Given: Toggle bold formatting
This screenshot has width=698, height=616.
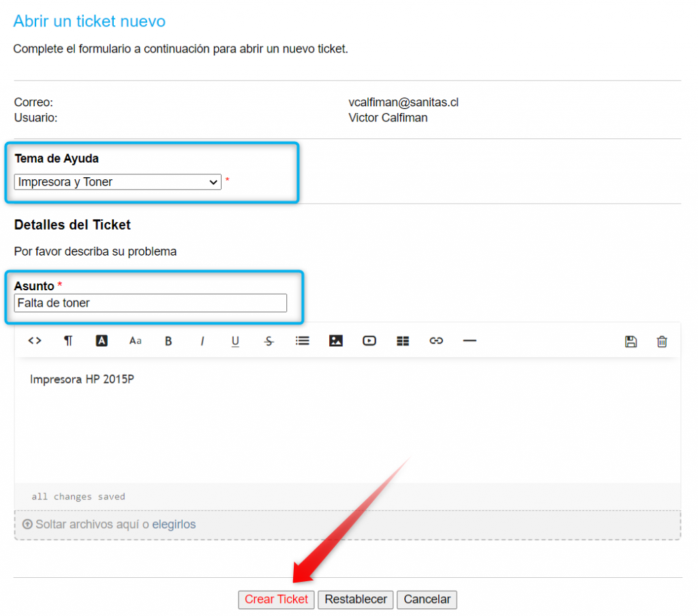Looking at the screenshot, I should click(168, 341).
